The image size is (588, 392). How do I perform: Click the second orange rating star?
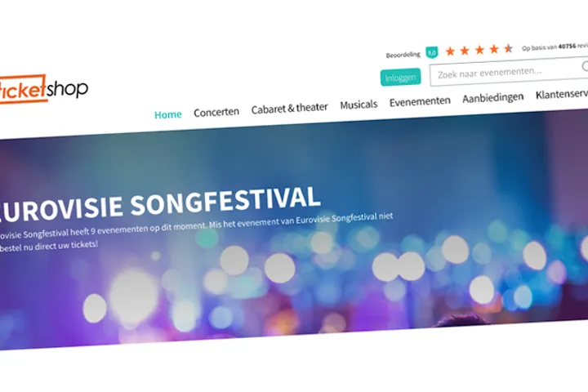point(465,51)
